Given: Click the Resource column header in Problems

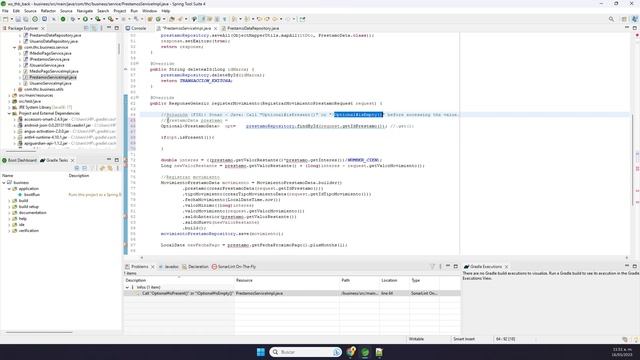Looking at the screenshot, I should pyautogui.click(x=287, y=280).
